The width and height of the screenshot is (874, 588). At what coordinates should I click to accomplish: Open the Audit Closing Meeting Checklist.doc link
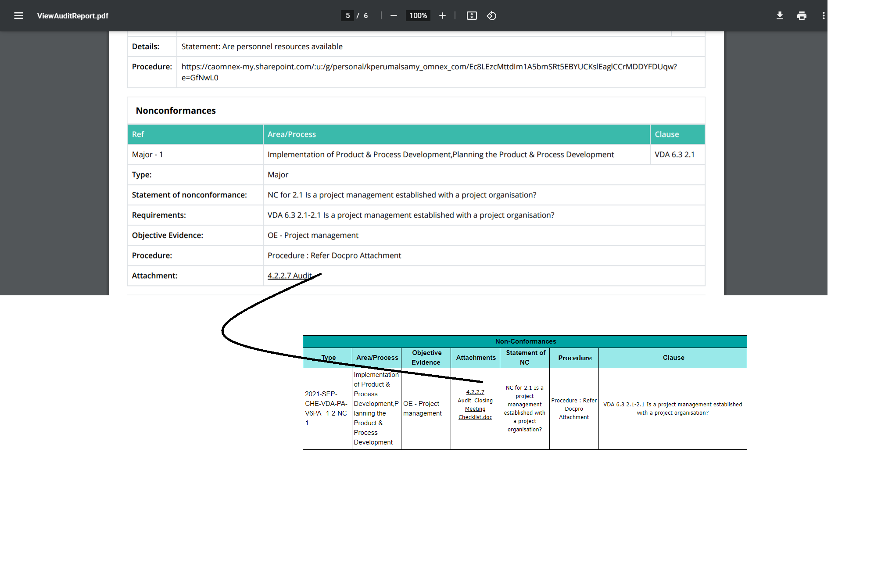pyautogui.click(x=475, y=405)
